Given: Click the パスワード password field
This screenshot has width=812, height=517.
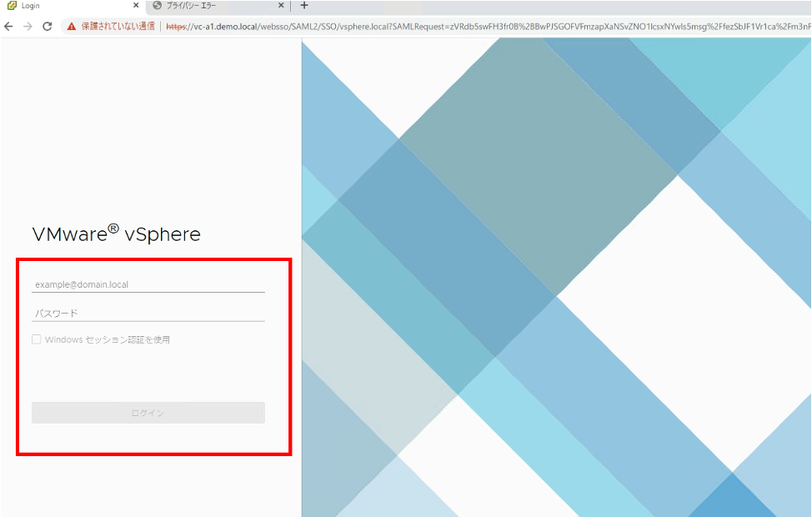Looking at the screenshot, I should pos(148,313).
